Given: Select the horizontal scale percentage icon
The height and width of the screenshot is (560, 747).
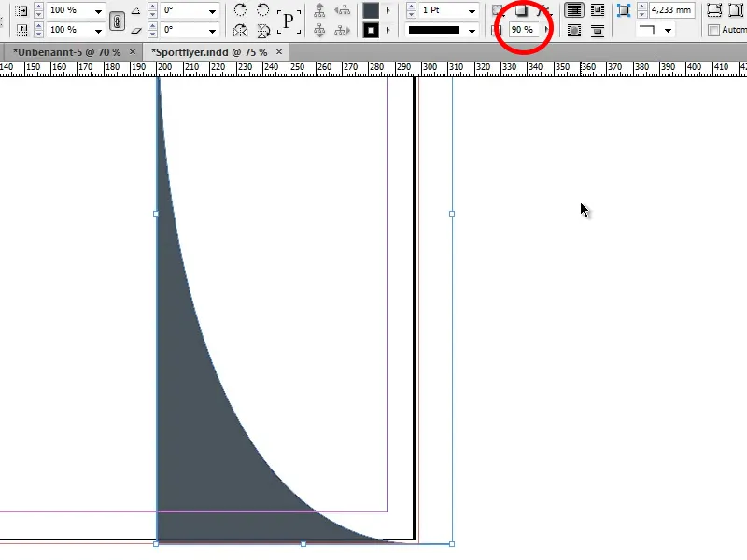Looking at the screenshot, I should point(21,10).
